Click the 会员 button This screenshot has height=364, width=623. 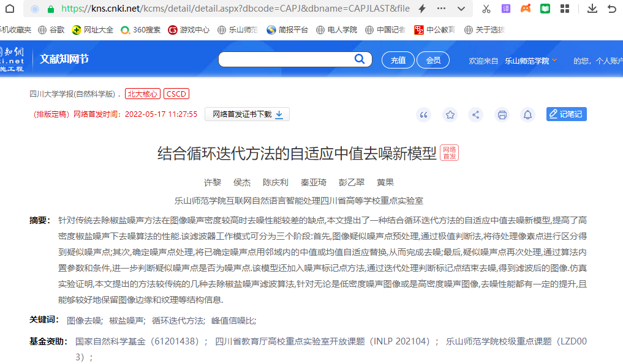(x=433, y=60)
